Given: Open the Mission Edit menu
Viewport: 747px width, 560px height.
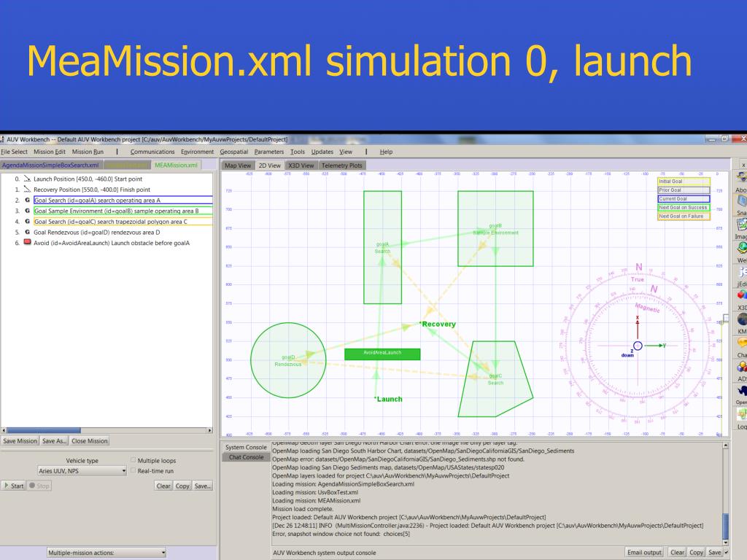Looking at the screenshot, I should pyautogui.click(x=50, y=152).
